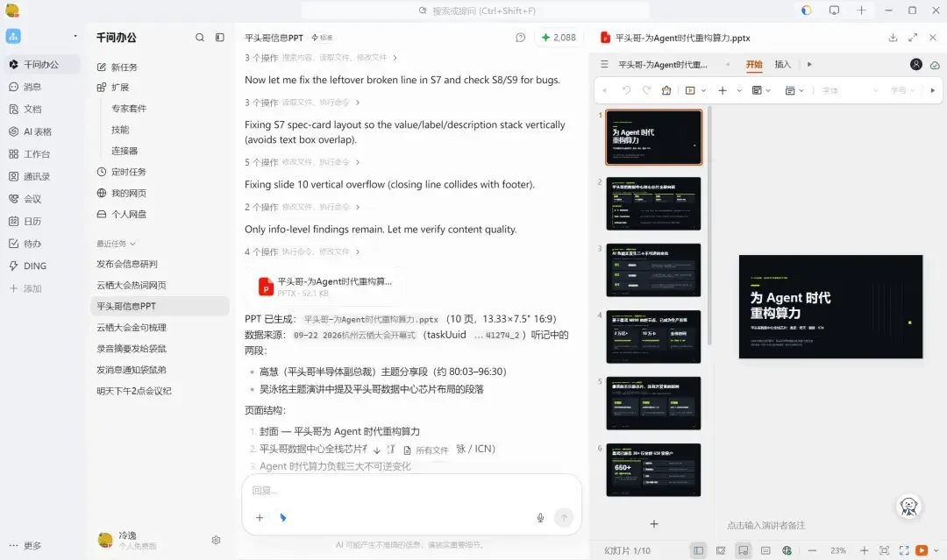The image size is (947, 560).
Task: Click the 23% zoom level value
Action: [x=837, y=550]
